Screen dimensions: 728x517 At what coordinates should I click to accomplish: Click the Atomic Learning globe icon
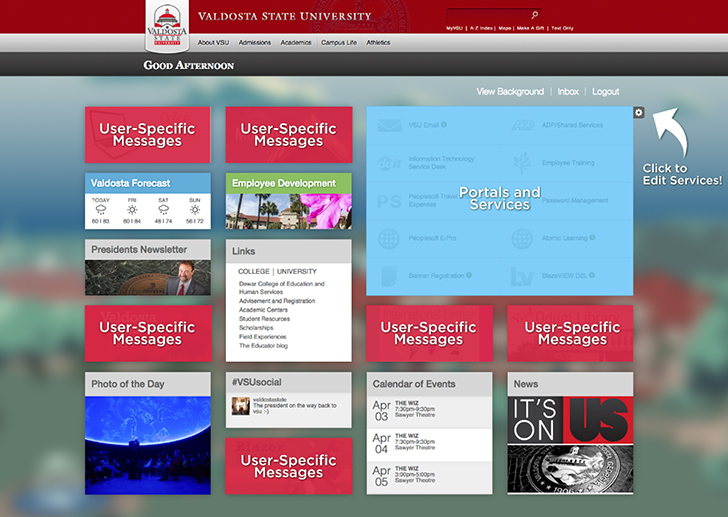tap(522, 239)
